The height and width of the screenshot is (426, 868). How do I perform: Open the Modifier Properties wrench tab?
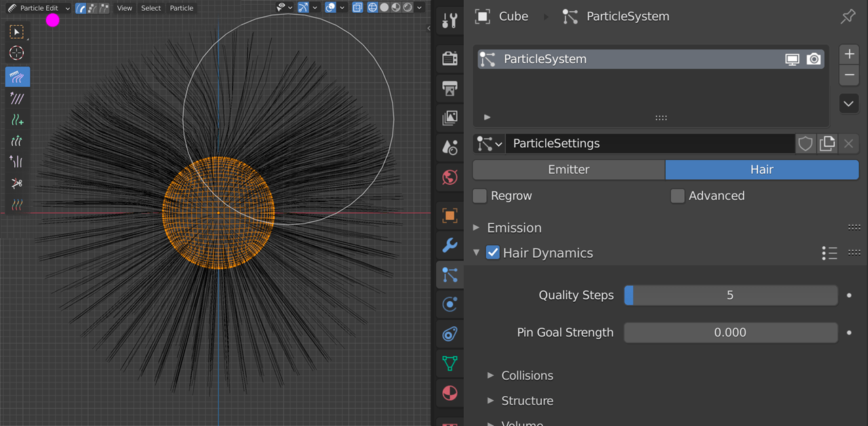tap(450, 246)
